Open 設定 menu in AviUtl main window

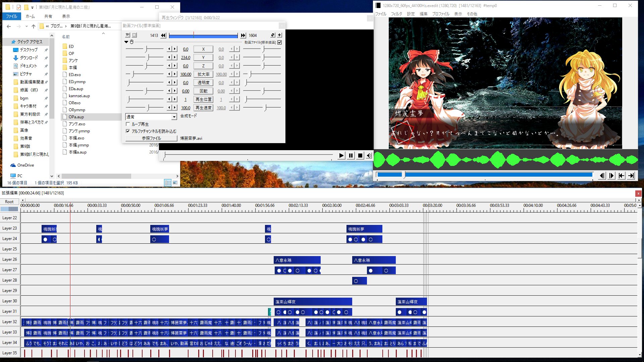tap(411, 14)
